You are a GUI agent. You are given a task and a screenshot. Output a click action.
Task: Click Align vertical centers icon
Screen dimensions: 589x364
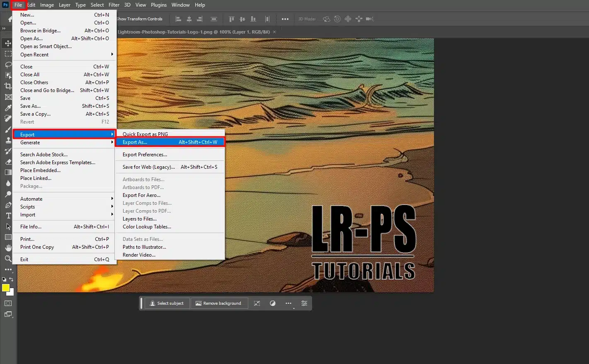pyautogui.click(x=242, y=19)
